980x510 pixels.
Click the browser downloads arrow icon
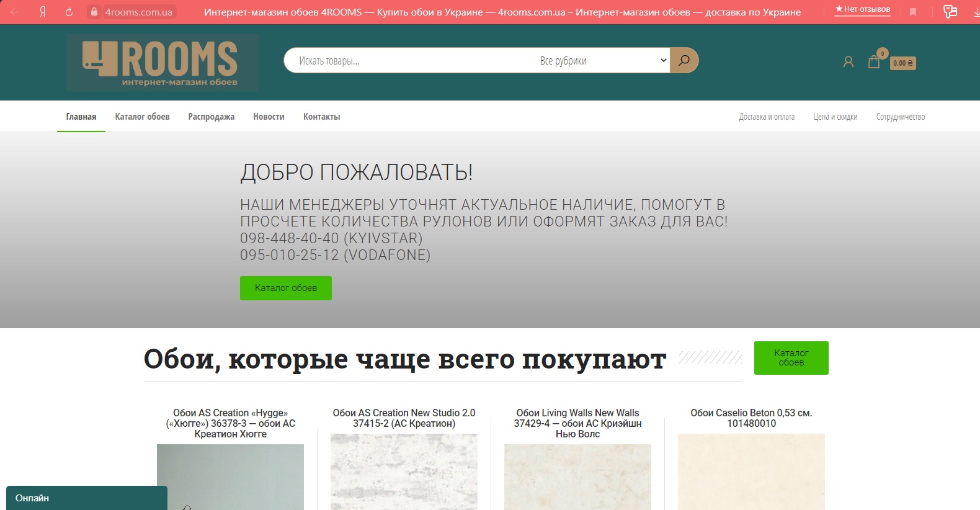(x=976, y=11)
